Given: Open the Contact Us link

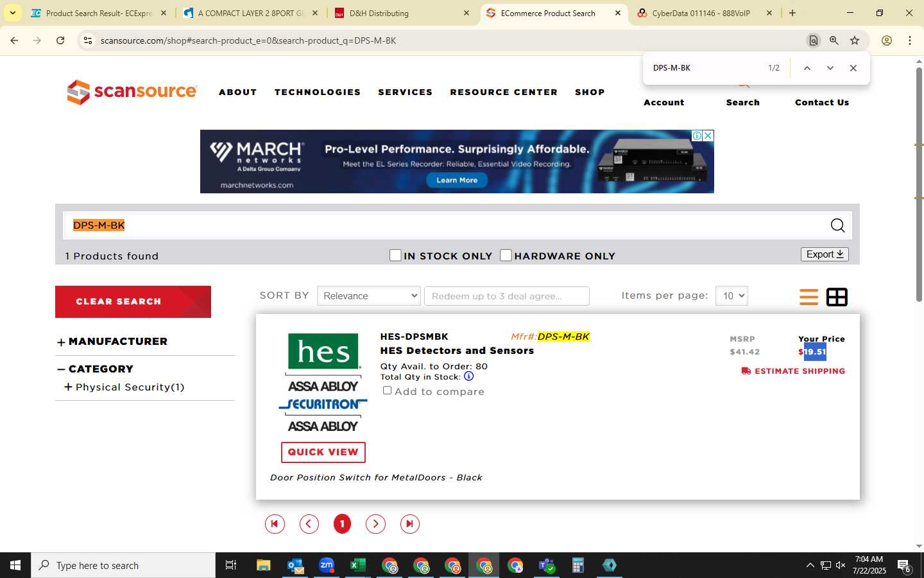Looking at the screenshot, I should 822,103.
